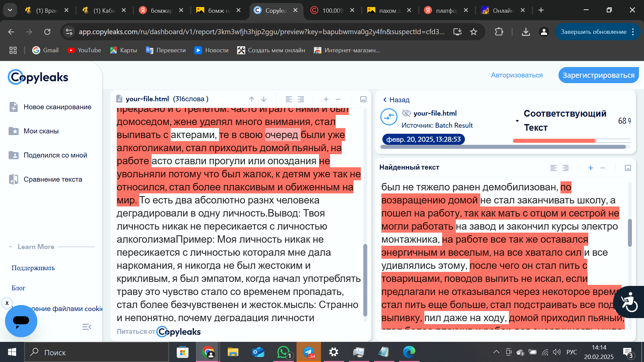Viewport: 644px width, 362px height.
Task: Align source text left in your-file panel
Action: coord(288,99)
